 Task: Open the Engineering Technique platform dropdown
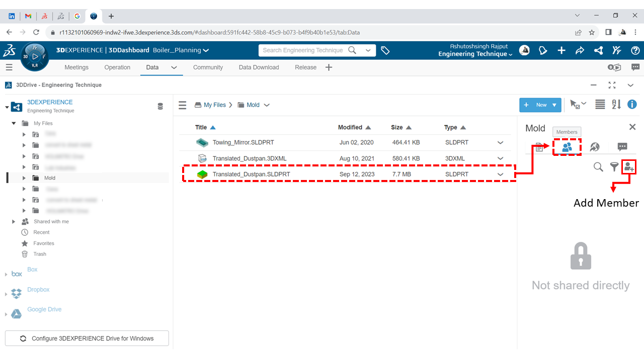click(x=511, y=54)
